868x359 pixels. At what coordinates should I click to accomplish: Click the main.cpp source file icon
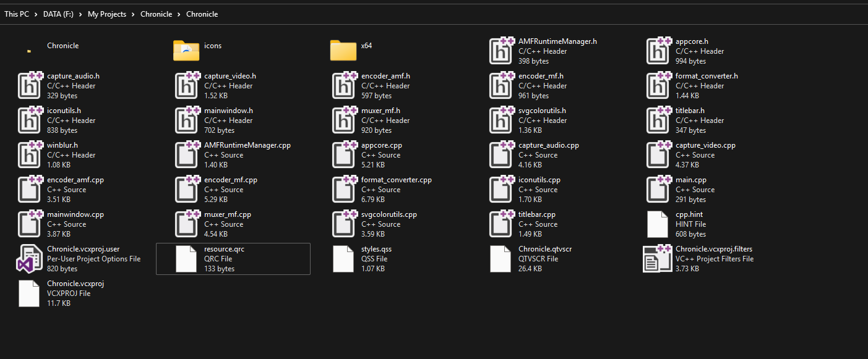[660, 189]
